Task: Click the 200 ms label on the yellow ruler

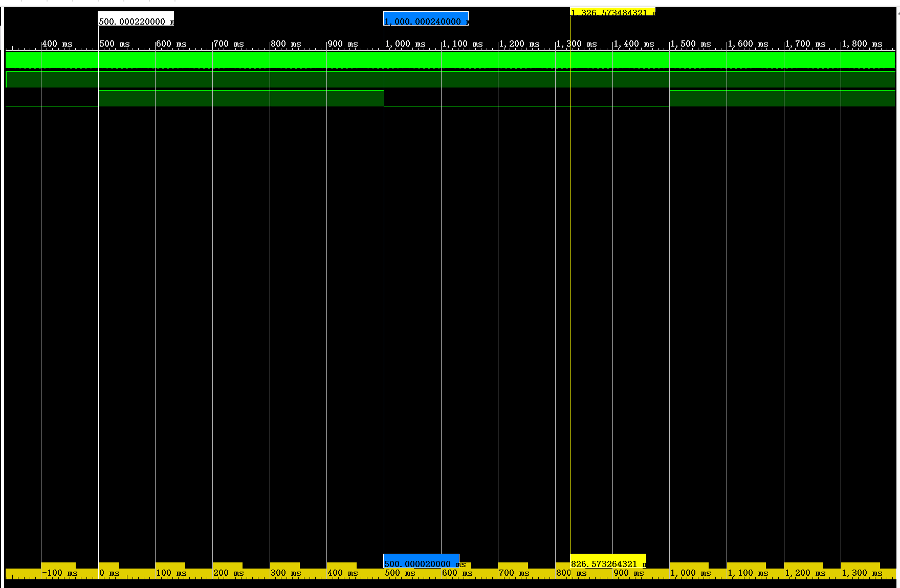Action: (x=228, y=573)
